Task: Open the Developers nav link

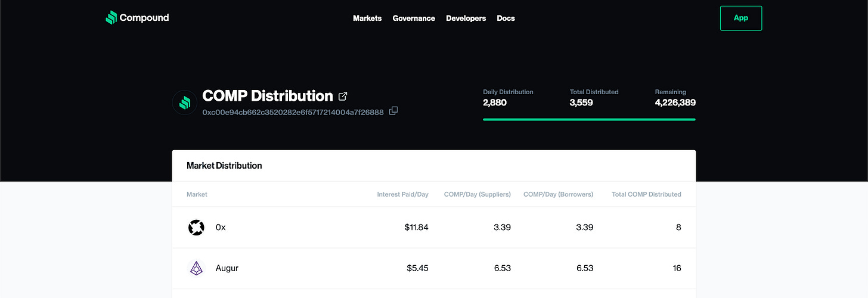Action: [x=466, y=18]
